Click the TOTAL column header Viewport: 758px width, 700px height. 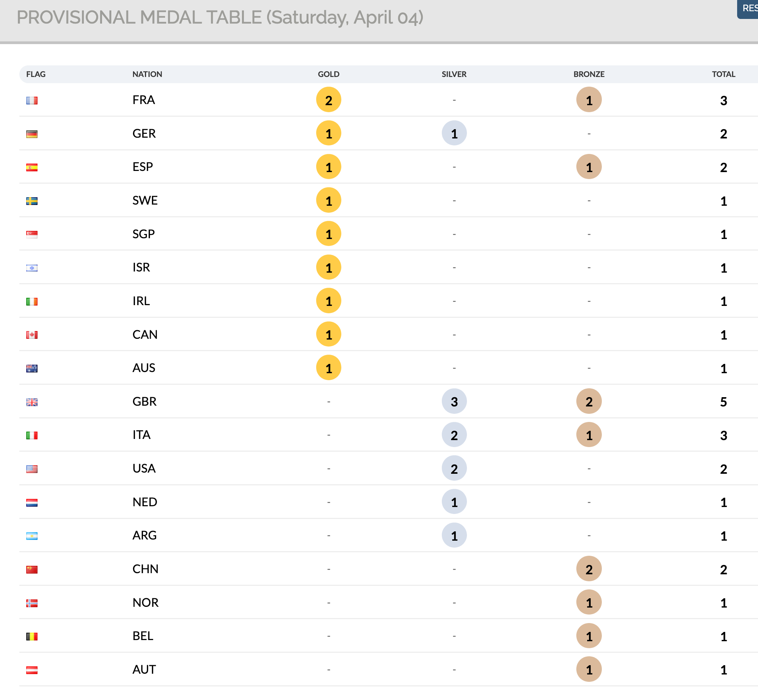724,74
